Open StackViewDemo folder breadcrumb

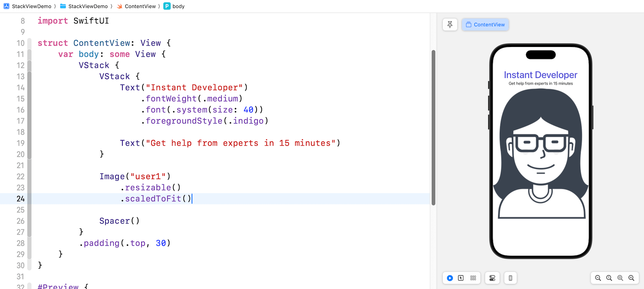tap(84, 6)
